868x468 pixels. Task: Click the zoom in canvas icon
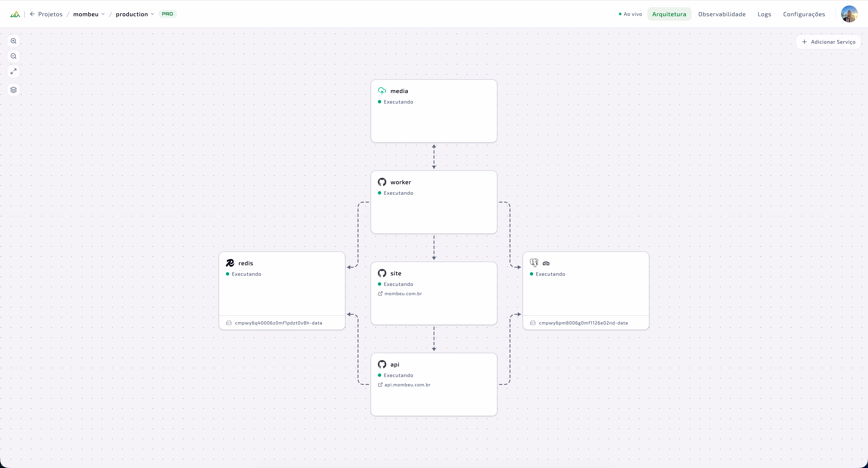click(x=14, y=41)
